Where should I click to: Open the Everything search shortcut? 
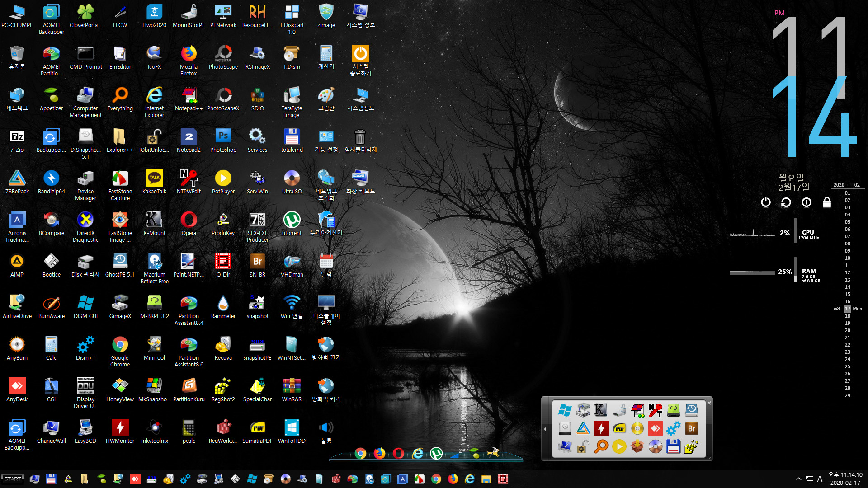point(120,99)
